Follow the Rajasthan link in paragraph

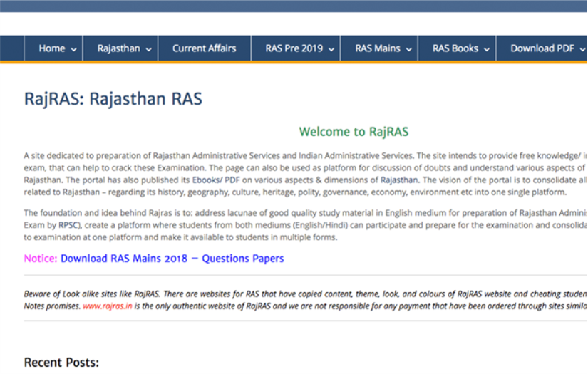[x=399, y=180]
